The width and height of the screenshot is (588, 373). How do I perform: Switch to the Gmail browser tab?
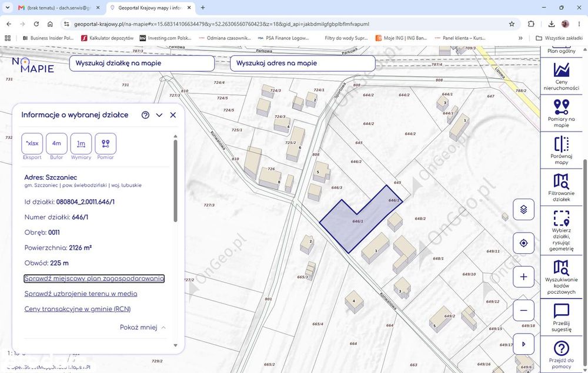click(x=58, y=8)
